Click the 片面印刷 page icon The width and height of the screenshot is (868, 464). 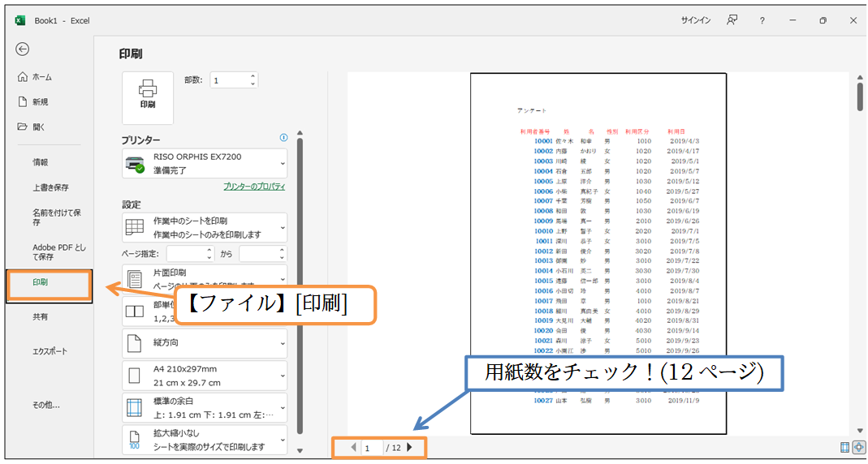point(135,278)
